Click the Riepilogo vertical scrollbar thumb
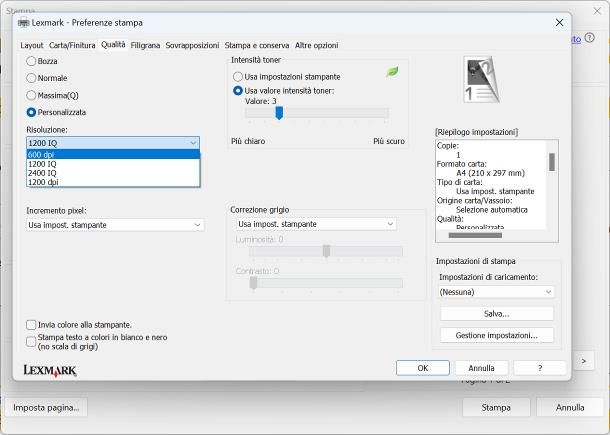610x435 pixels. 552,162
